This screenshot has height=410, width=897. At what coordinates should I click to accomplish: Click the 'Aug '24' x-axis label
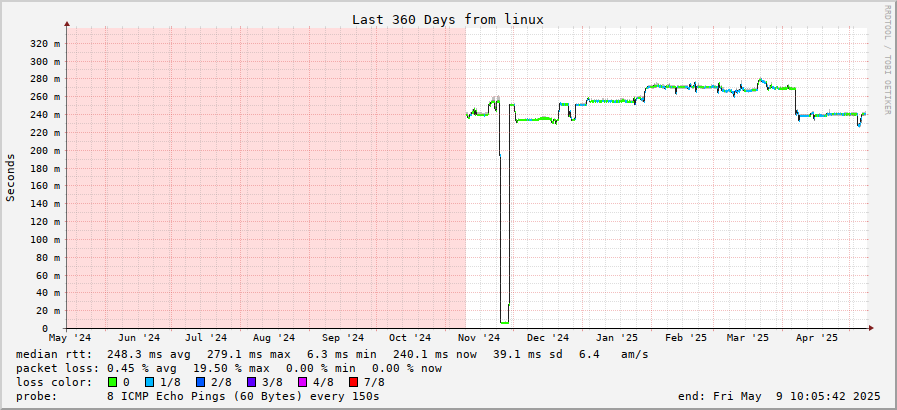pyautogui.click(x=274, y=338)
